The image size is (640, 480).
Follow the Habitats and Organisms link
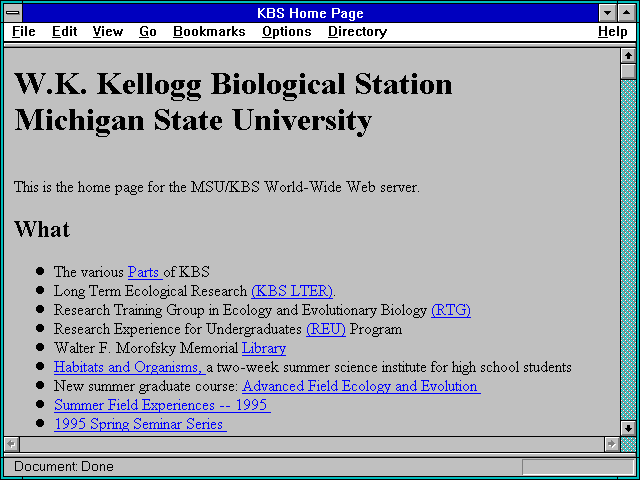pyautogui.click(x=129, y=367)
